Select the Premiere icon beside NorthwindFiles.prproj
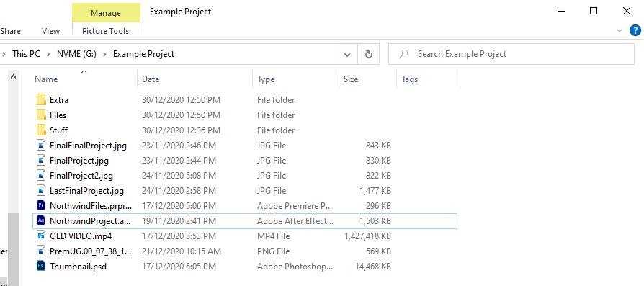 [x=40, y=205]
